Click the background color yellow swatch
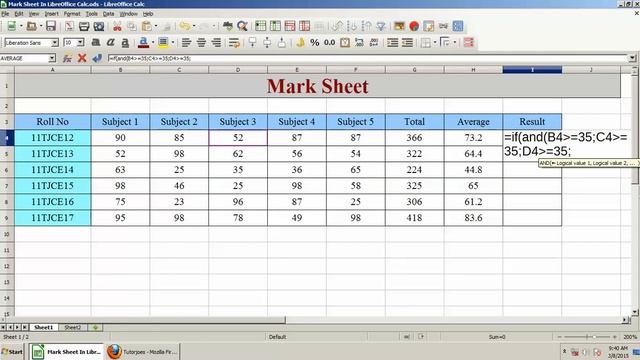 pyautogui.click(x=163, y=42)
